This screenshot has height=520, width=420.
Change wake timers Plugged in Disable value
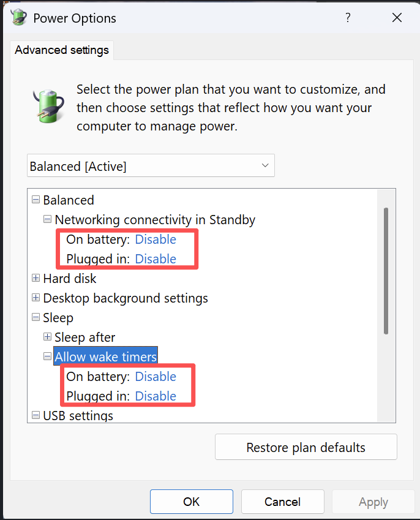tap(156, 396)
